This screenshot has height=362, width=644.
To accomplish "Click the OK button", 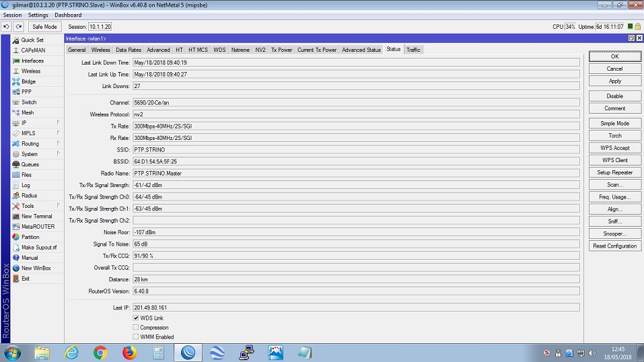I will coord(615,57).
